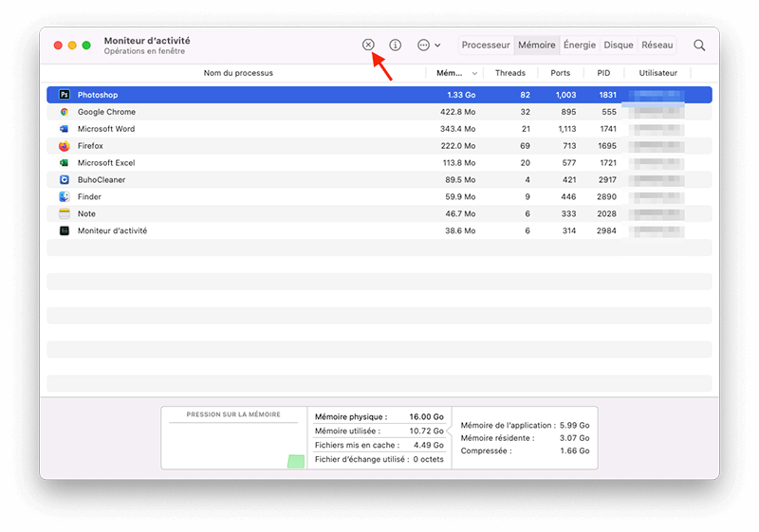Sort by Utilisateur column header

click(657, 73)
